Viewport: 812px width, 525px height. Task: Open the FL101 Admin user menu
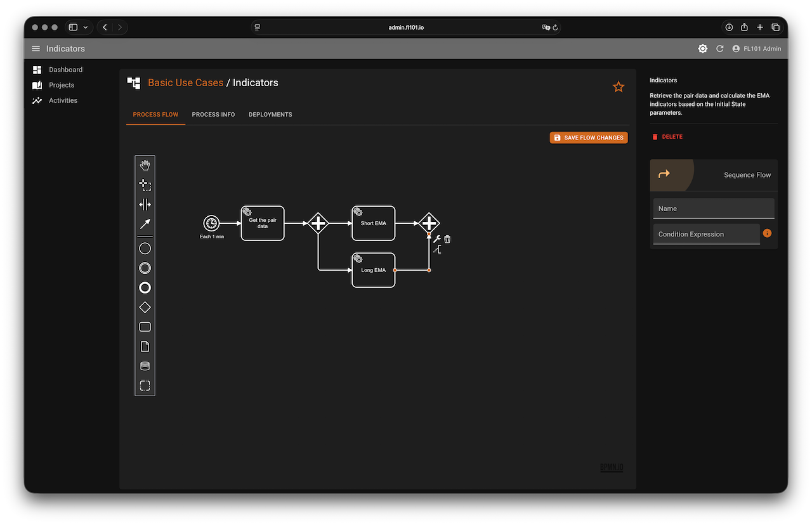point(756,49)
